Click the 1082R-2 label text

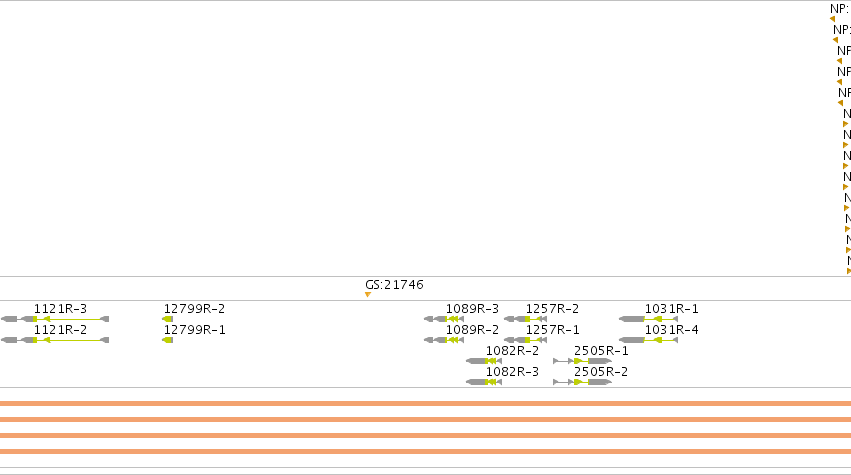click(x=512, y=351)
